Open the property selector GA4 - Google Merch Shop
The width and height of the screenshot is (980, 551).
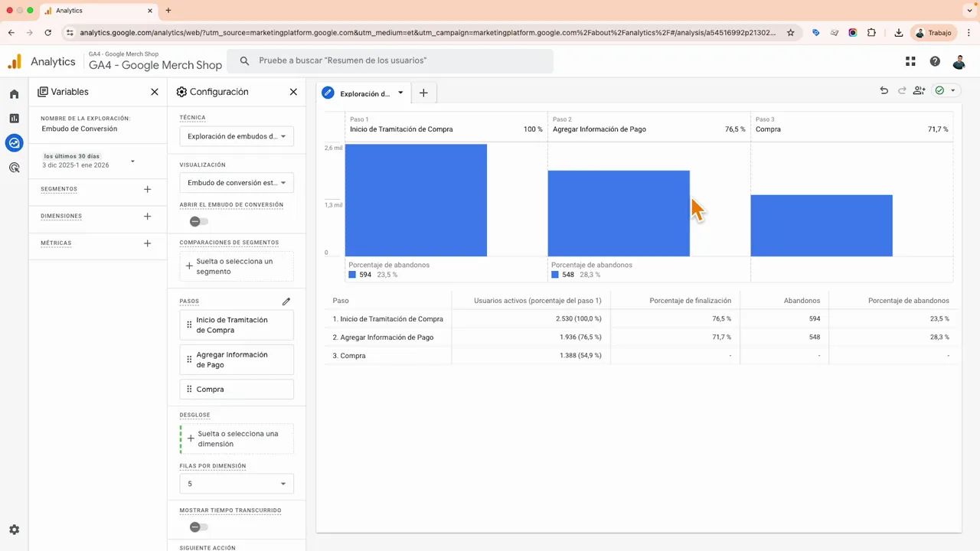click(155, 61)
